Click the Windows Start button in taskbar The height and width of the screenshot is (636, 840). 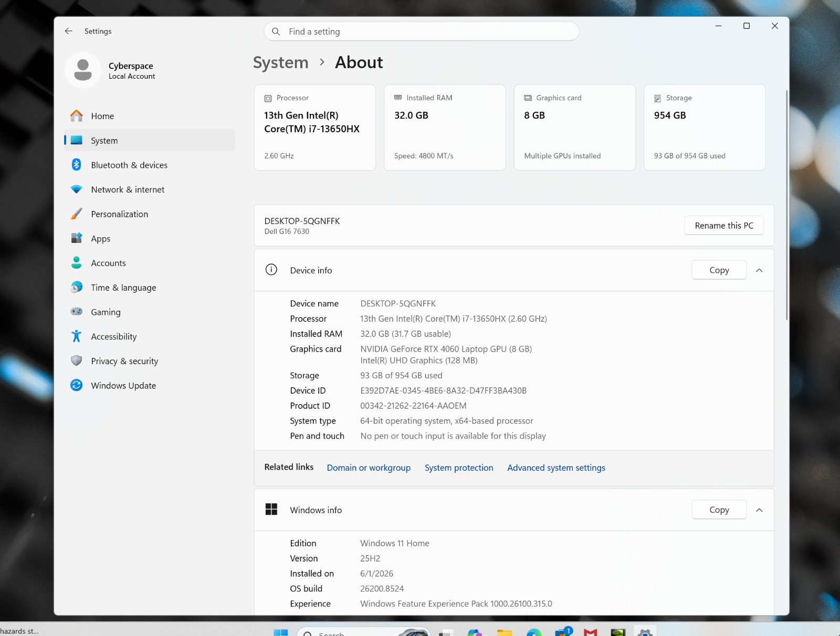[281, 632]
